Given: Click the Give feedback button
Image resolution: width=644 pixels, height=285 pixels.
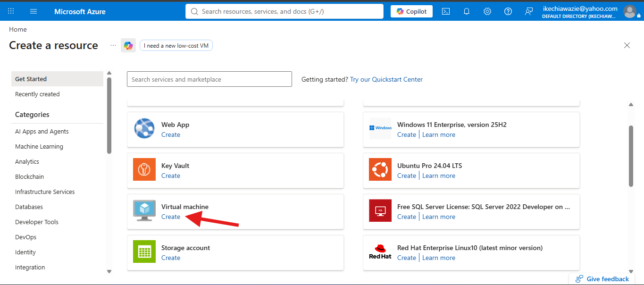Looking at the screenshot, I should tap(602, 279).
